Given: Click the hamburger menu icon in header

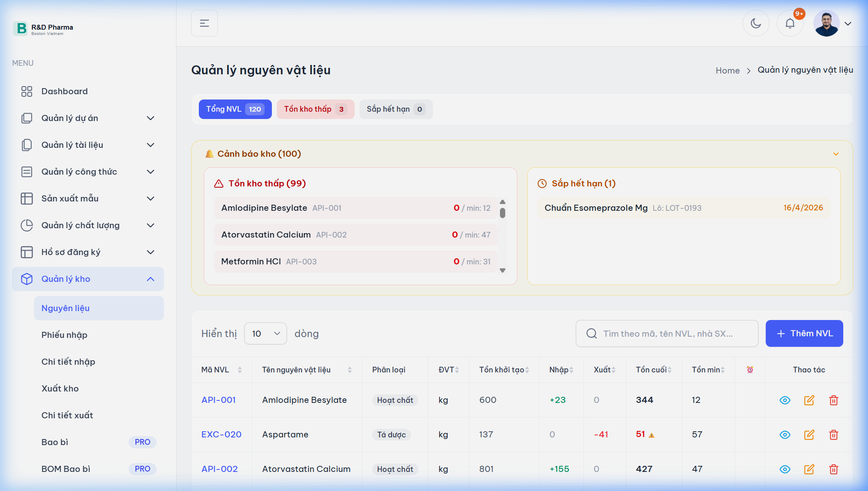Looking at the screenshot, I should [x=205, y=24].
